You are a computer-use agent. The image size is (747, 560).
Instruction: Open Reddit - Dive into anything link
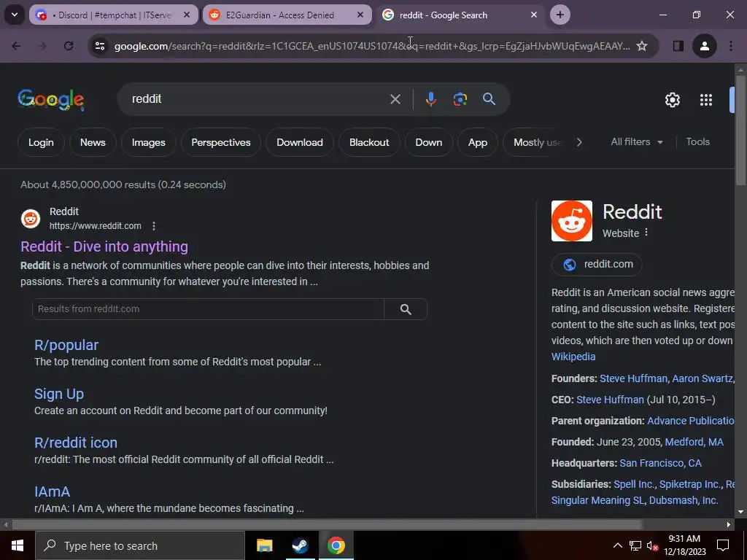pos(104,246)
